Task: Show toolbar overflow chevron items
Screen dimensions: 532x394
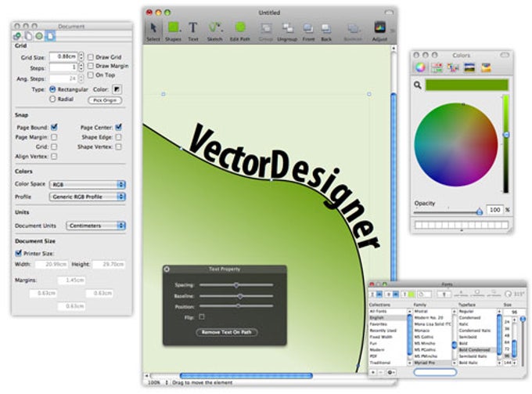Action: coord(393,31)
